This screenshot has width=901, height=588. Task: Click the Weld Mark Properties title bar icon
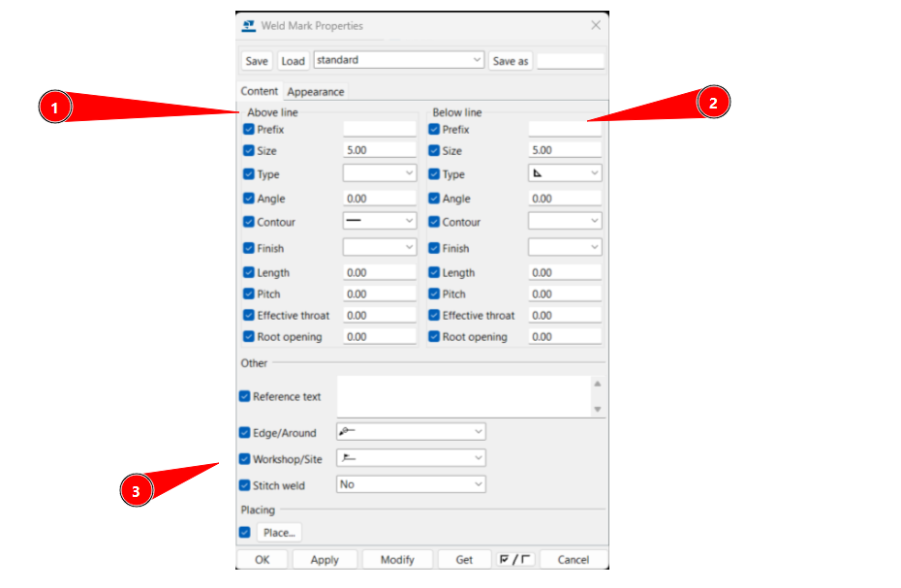(x=249, y=25)
